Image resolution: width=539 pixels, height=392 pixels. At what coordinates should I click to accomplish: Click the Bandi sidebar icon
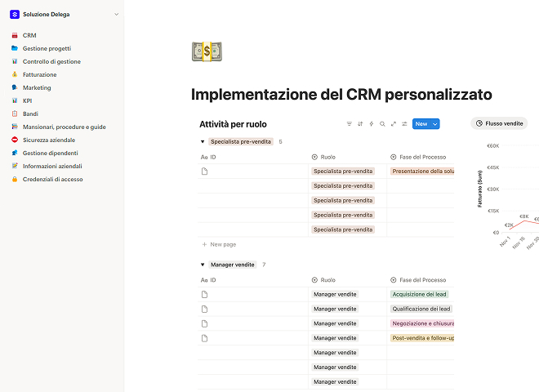point(15,114)
